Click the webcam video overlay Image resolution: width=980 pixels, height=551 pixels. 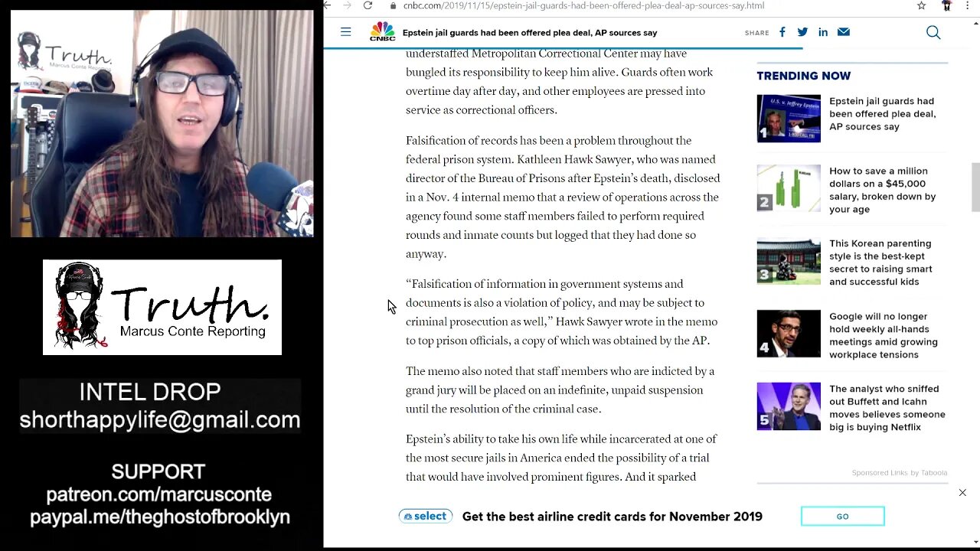pos(162,123)
